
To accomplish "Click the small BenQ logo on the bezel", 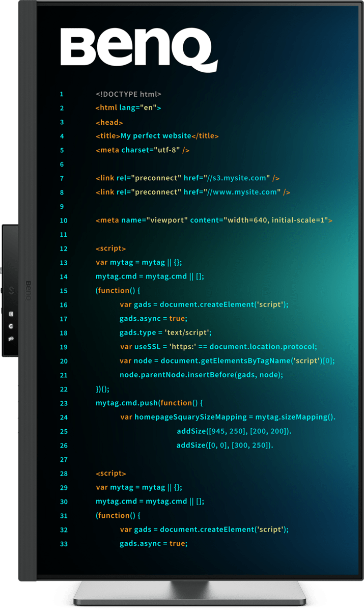I will (x=28, y=291).
